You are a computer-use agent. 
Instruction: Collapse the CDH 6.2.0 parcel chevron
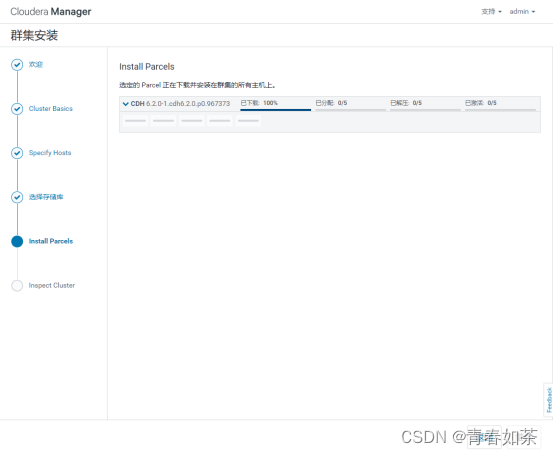tap(126, 104)
